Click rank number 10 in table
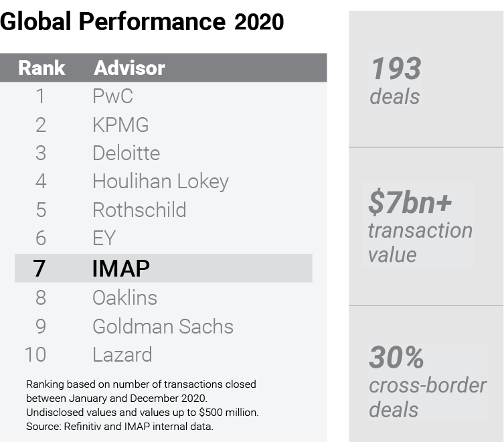This screenshot has height=442, width=504. pyautogui.click(x=35, y=354)
